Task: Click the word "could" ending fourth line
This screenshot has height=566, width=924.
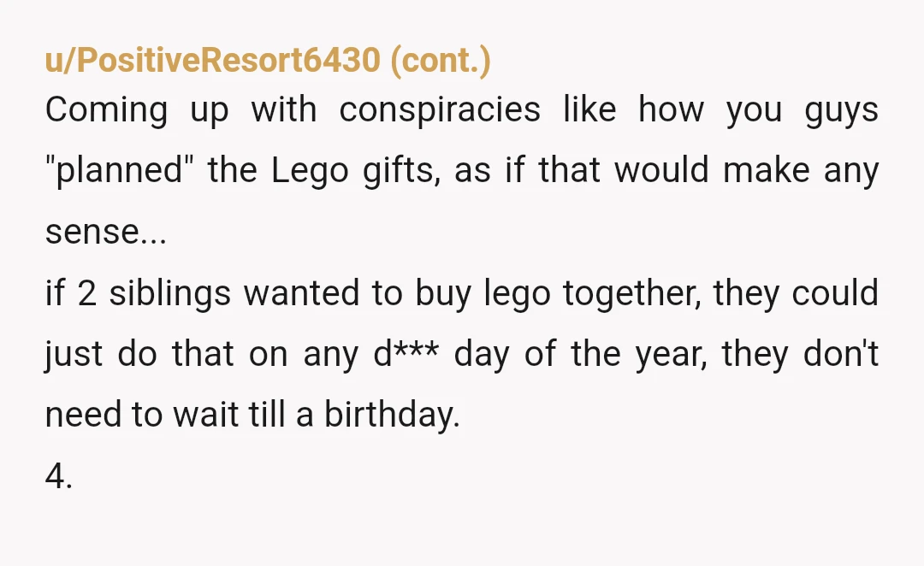Action: tap(835, 292)
